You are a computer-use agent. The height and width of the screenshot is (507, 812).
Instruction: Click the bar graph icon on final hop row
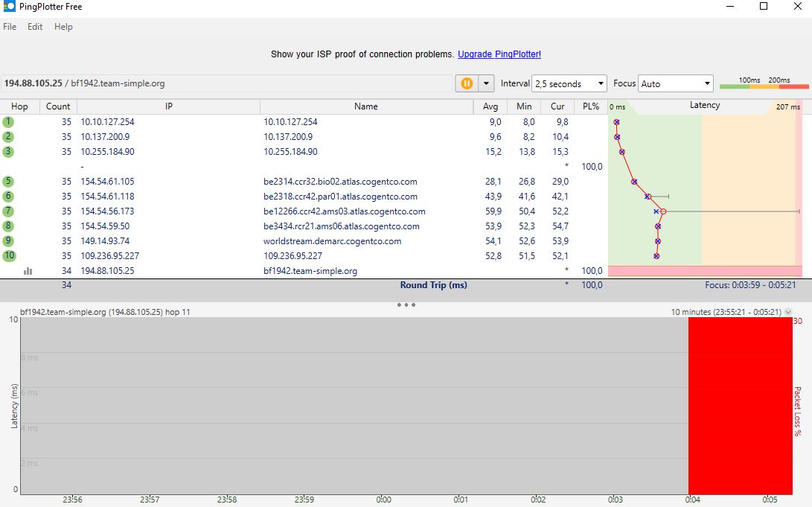[28, 271]
